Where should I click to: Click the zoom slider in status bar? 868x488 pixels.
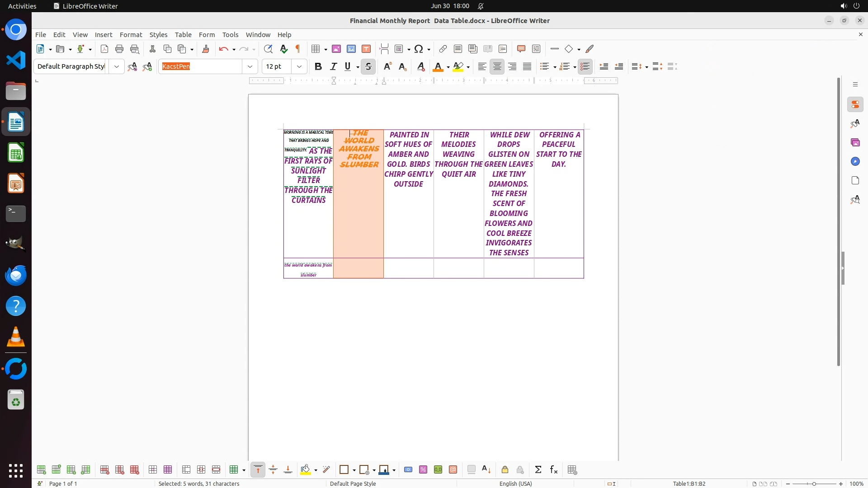[x=814, y=483]
